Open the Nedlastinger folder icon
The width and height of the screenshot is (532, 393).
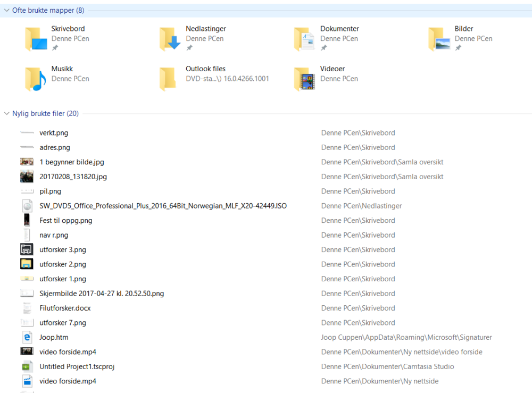[170, 38]
